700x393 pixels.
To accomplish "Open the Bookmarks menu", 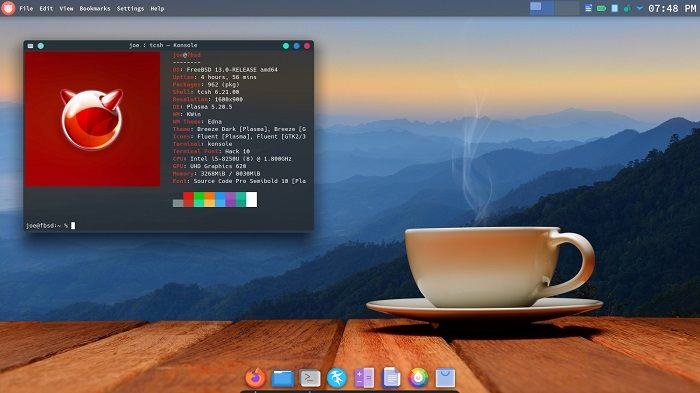I will (95, 8).
